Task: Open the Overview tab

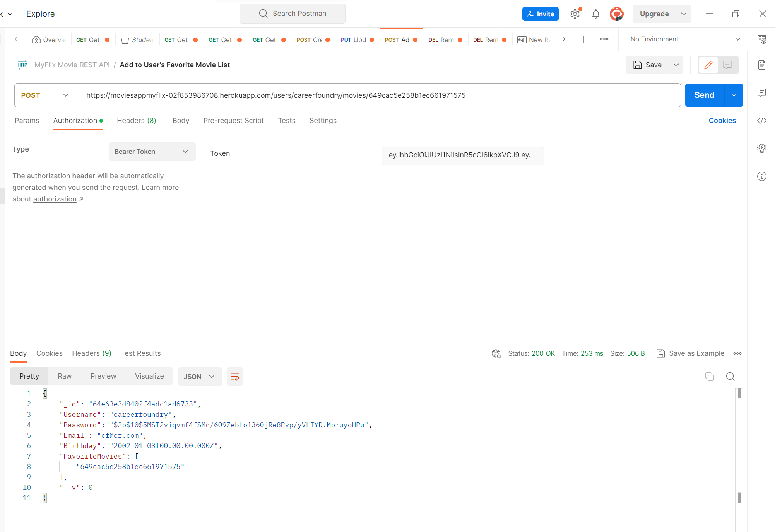Action: tap(49, 40)
